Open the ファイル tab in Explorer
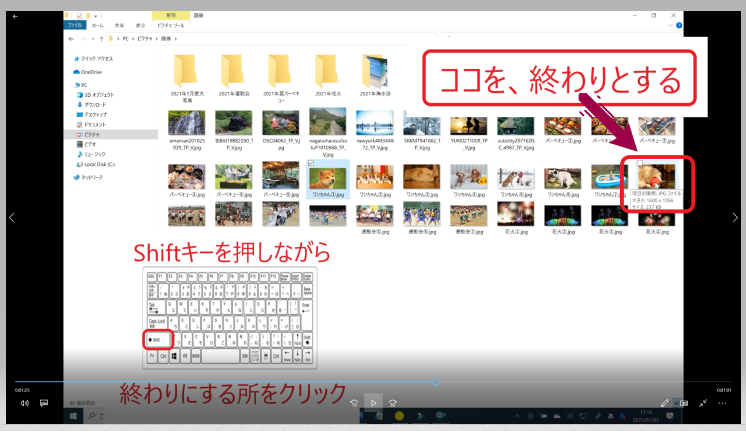Screen dimensions: 746x431 [x=75, y=26]
